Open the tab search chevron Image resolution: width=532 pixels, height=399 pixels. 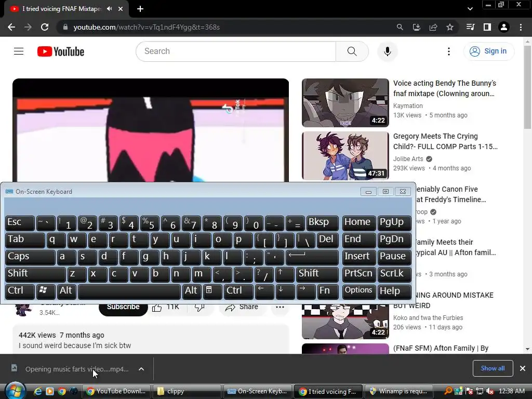tap(470, 9)
